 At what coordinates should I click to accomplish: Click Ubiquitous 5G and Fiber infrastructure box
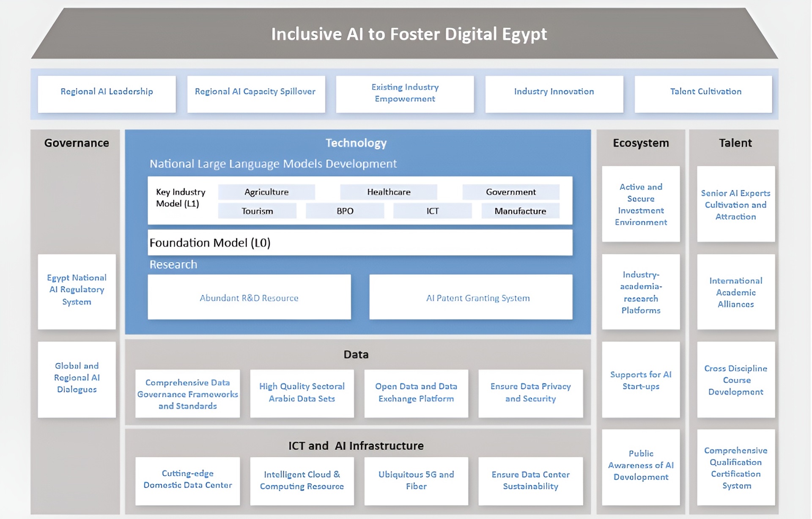tap(416, 481)
